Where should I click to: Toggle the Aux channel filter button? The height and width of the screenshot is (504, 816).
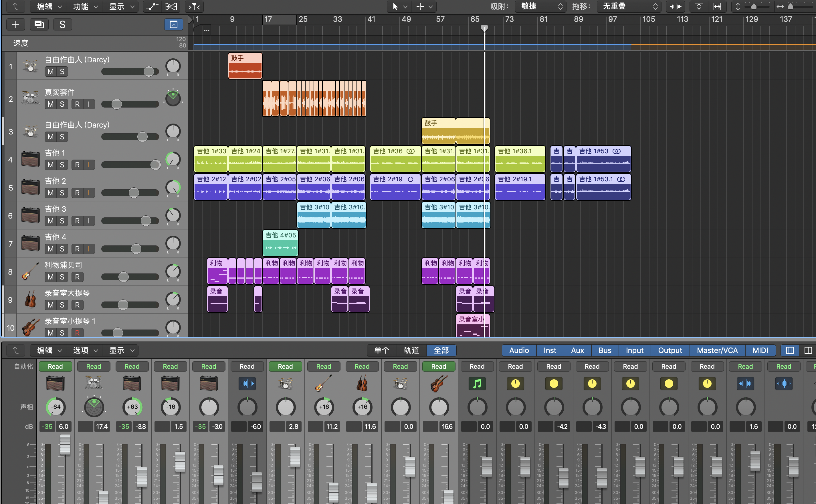pyautogui.click(x=577, y=350)
